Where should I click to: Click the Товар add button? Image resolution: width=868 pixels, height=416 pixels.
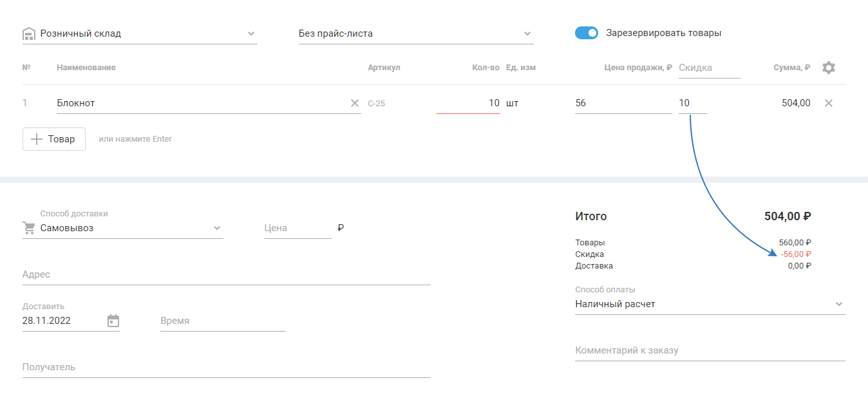point(54,139)
